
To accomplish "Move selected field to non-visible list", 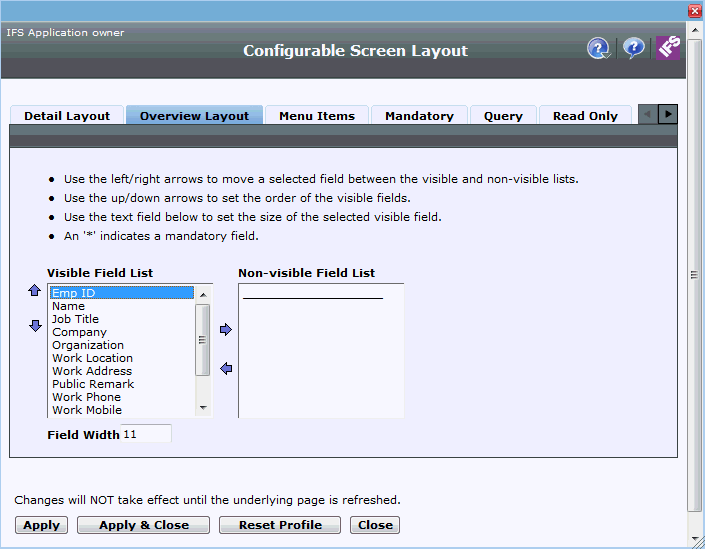I will click(225, 329).
